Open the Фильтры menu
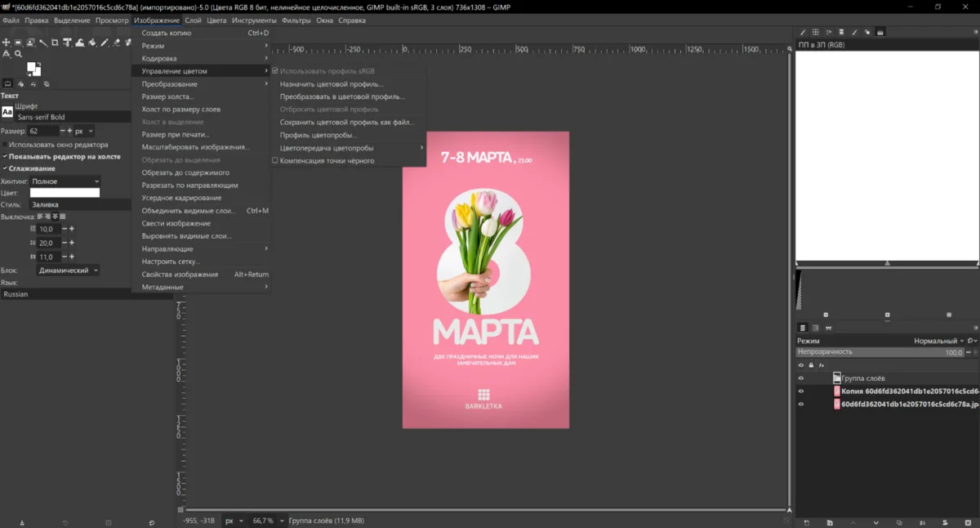This screenshot has height=528, width=980. click(x=296, y=20)
